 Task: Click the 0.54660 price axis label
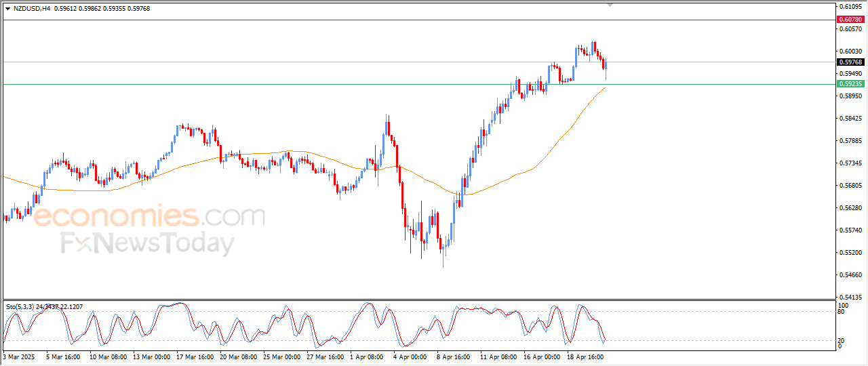click(x=850, y=275)
